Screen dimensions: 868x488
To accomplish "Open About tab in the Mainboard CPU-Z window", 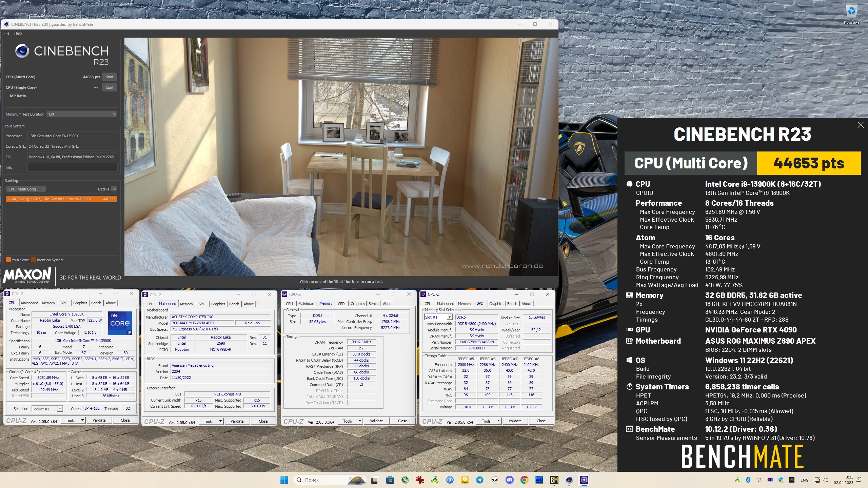I will click(249, 304).
